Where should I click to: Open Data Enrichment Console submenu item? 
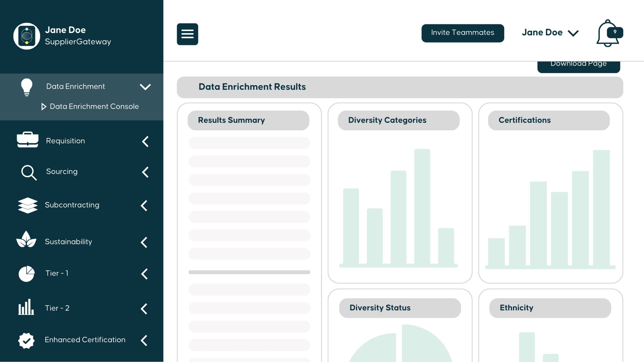(94, 106)
